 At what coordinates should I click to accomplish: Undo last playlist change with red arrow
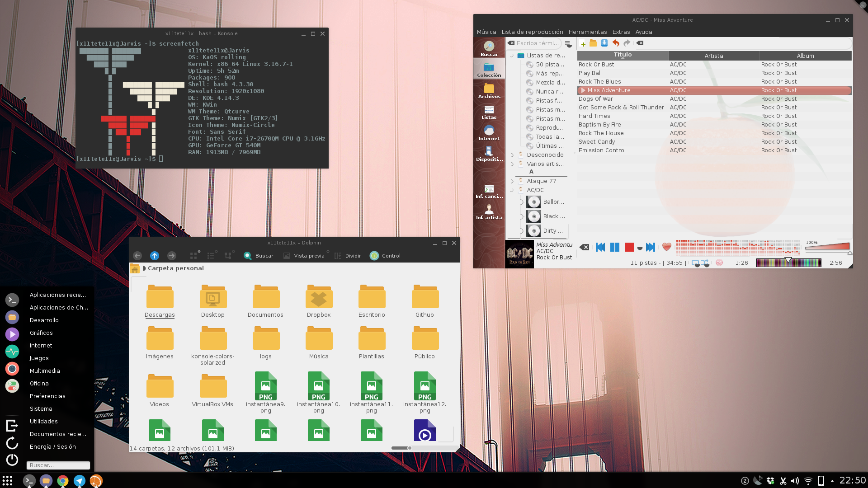point(616,43)
